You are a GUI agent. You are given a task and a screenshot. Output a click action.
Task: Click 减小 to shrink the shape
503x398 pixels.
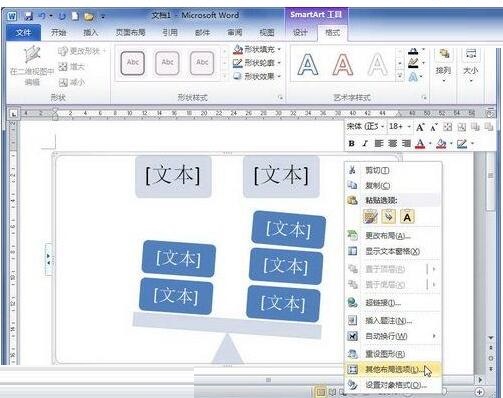(72, 82)
